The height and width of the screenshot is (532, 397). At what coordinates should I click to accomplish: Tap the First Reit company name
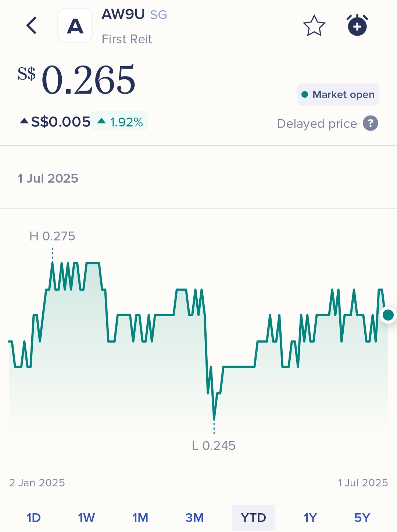click(x=126, y=39)
